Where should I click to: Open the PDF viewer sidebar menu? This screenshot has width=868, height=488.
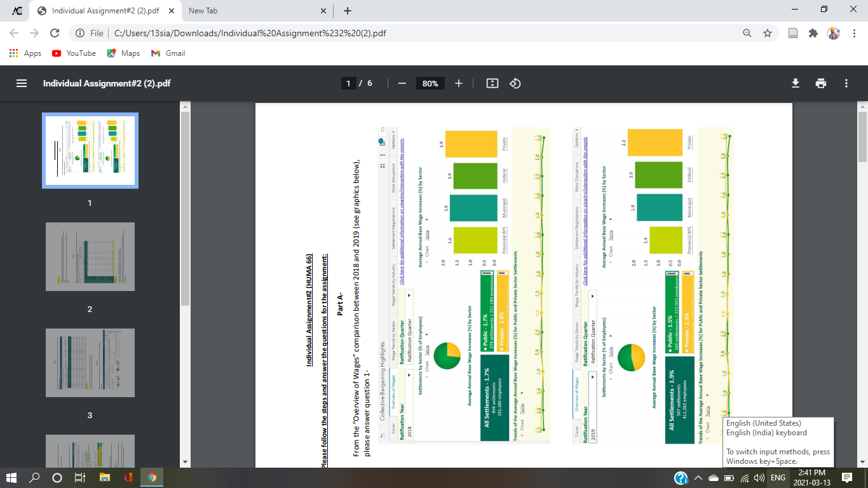pos(22,83)
